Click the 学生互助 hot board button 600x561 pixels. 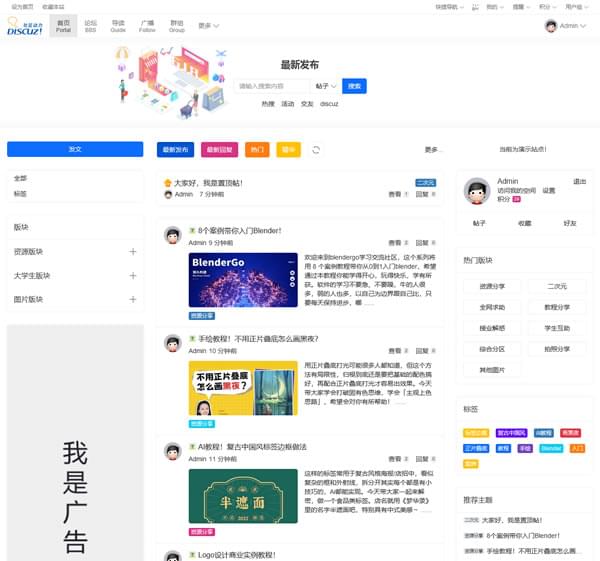coord(557,328)
